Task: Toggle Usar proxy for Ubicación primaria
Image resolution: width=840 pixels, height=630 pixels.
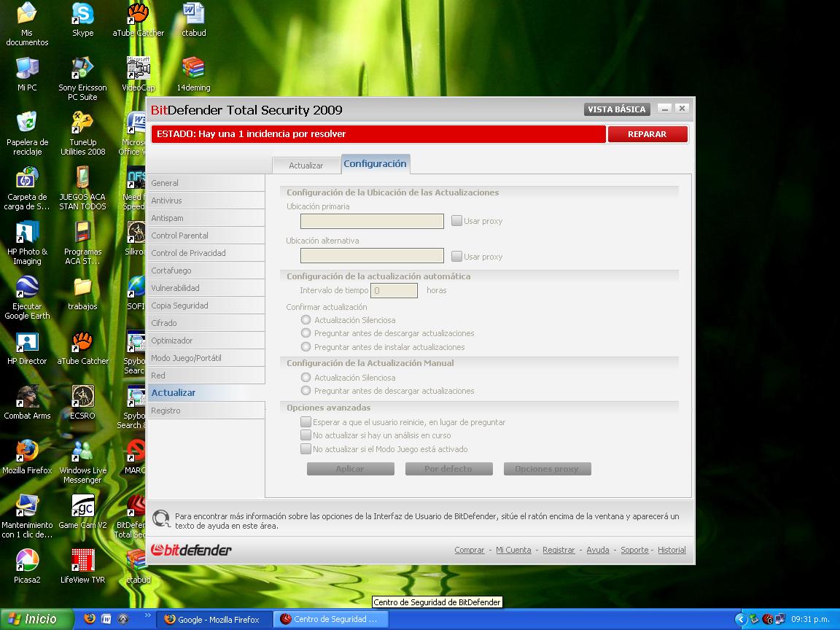Action: tap(456, 221)
